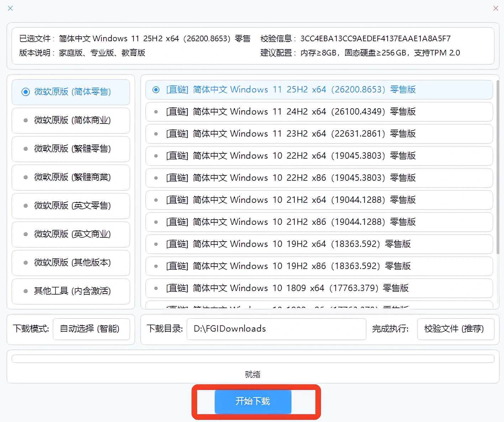Click the 建议配置 requirements text
The height and width of the screenshot is (422, 504).
pos(380,53)
